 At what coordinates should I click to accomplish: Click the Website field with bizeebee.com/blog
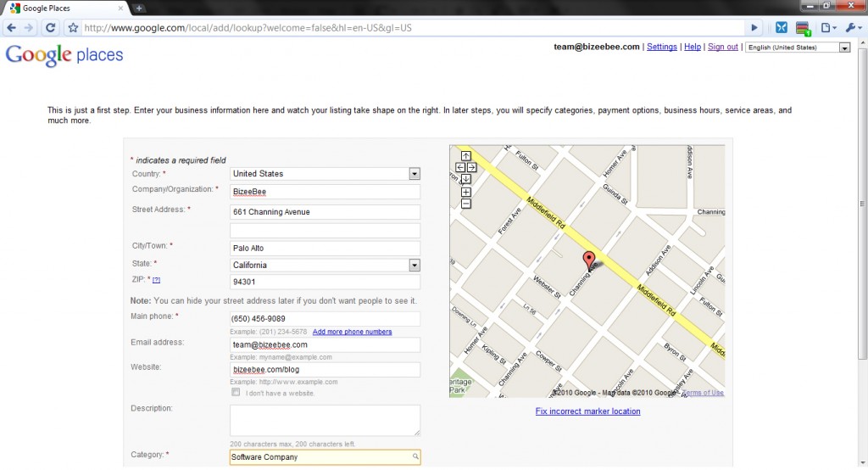(x=325, y=370)
